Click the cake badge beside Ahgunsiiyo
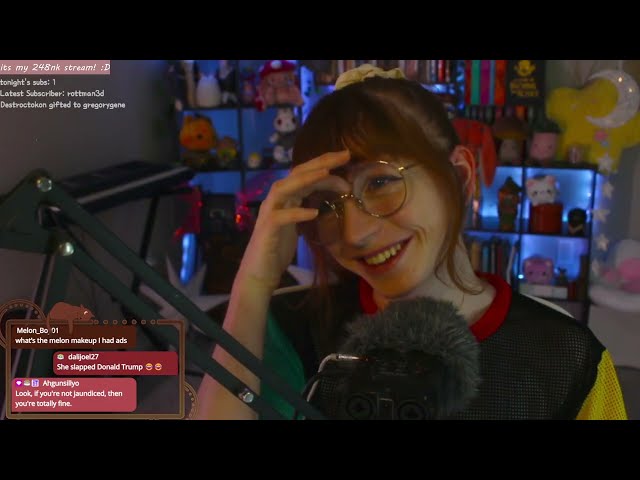This screenshot has height=480, width=640. [x=27, y=383]
